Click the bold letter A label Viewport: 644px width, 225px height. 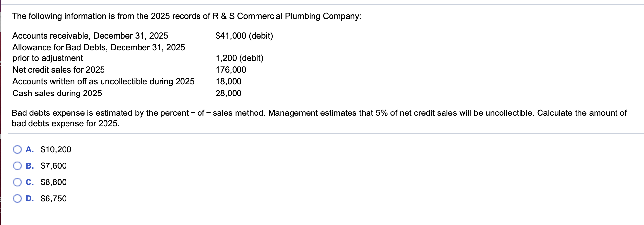(x=29, y=149)
